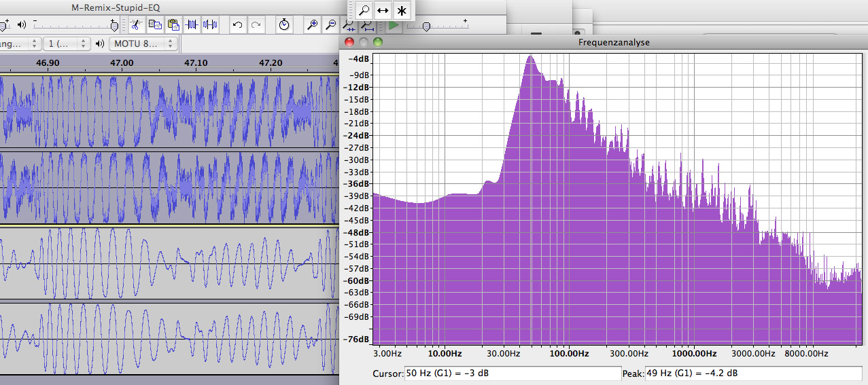Click the -60dB label on the level axis
The width and height of the screenshot is (868, 385).
pyautogui.click(x=358, y=280)
